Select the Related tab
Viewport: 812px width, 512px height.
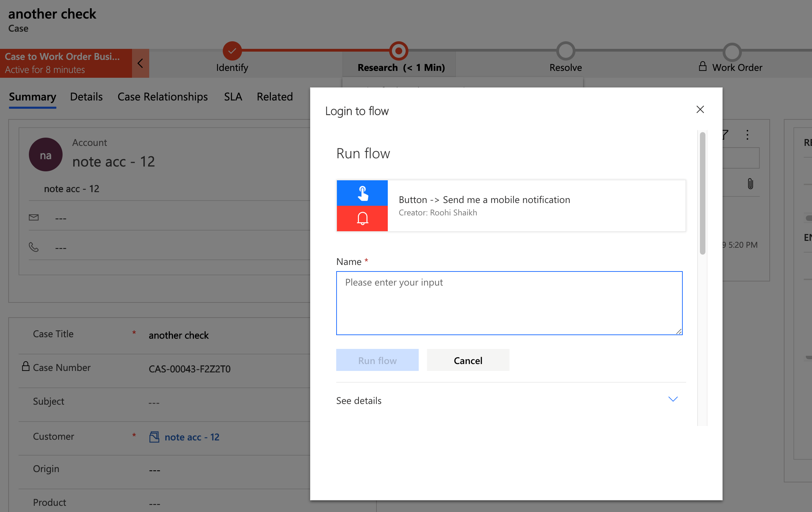coord(275,96)
